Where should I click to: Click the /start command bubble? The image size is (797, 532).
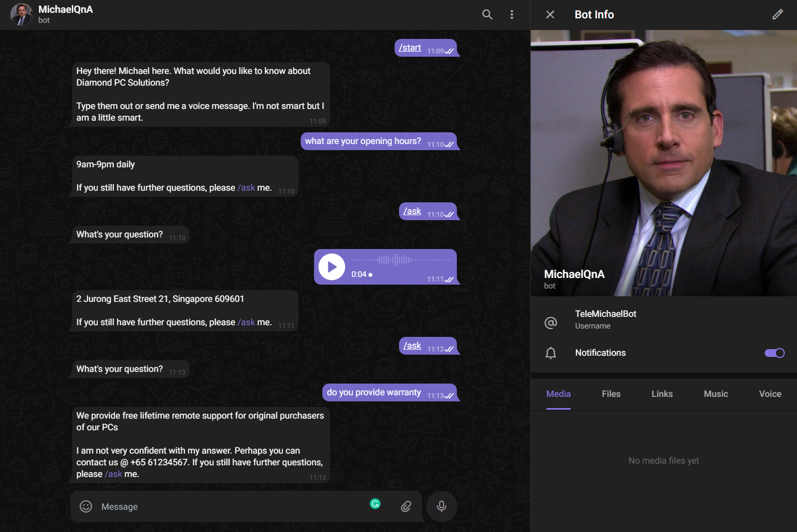point(410,47)
